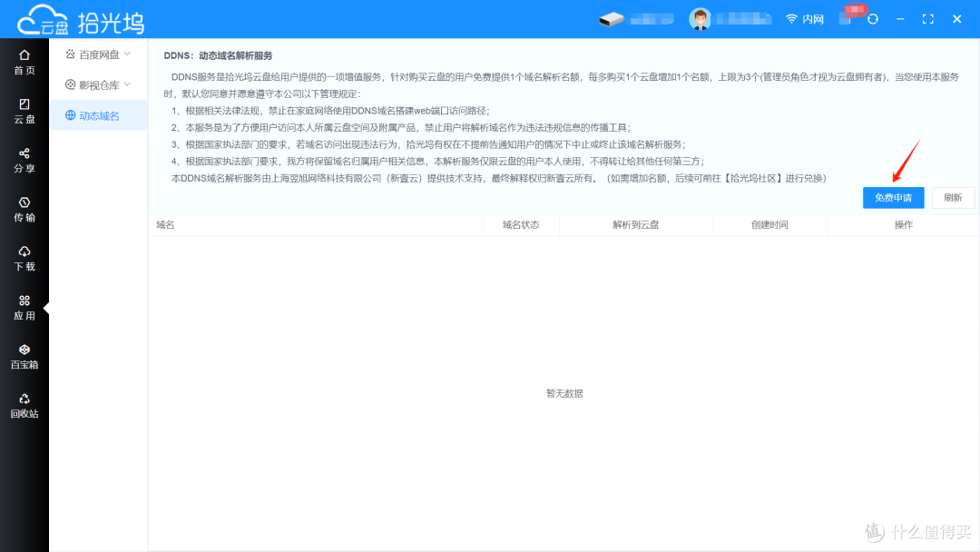Click the 免费申请 apply button
This screenshot has width=980, height=552.
coord(893,197)
